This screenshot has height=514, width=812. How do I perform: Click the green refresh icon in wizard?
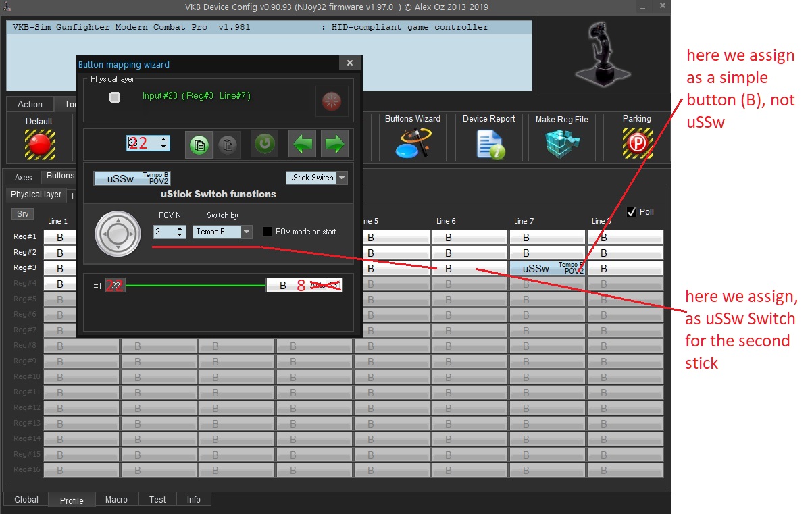[265, 144]
